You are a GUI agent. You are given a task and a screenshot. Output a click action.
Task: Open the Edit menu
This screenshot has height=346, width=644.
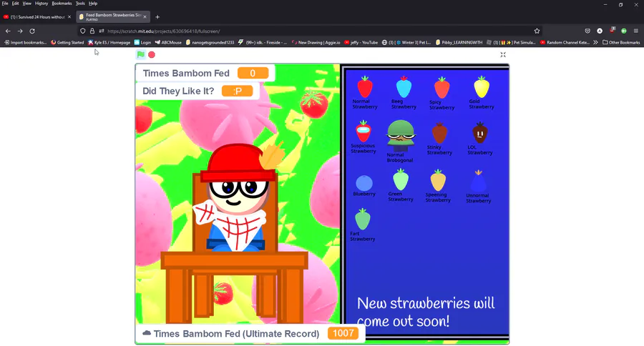[15, 4]
